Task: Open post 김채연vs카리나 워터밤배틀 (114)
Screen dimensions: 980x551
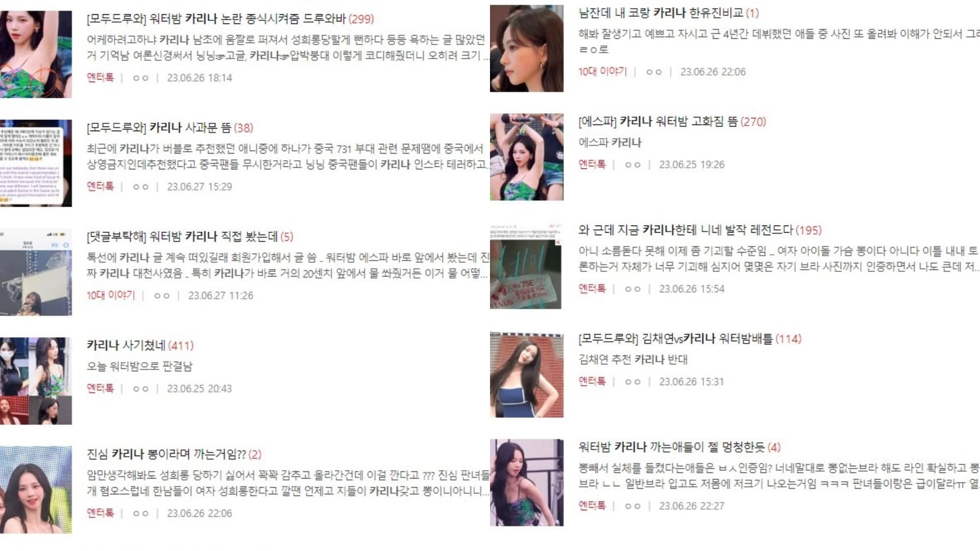Action: tap(690, 339)
